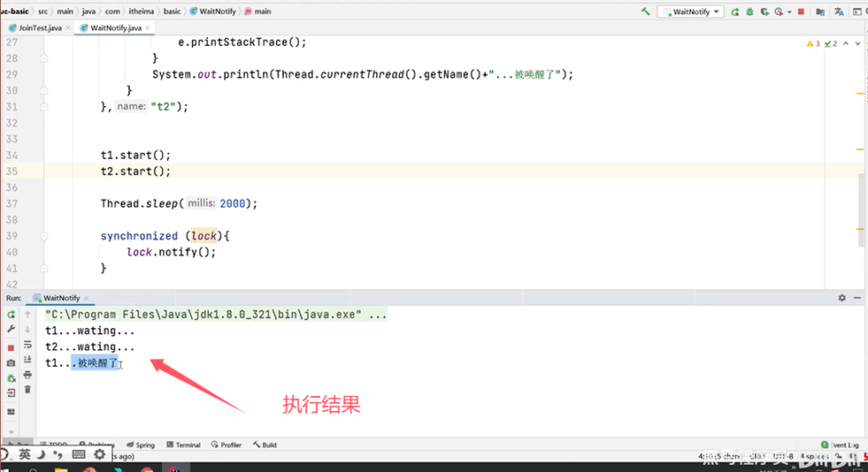868x472 pixels.
Task: Click the Up the Stack Trace arrow
Action: (x=27, y=315)
